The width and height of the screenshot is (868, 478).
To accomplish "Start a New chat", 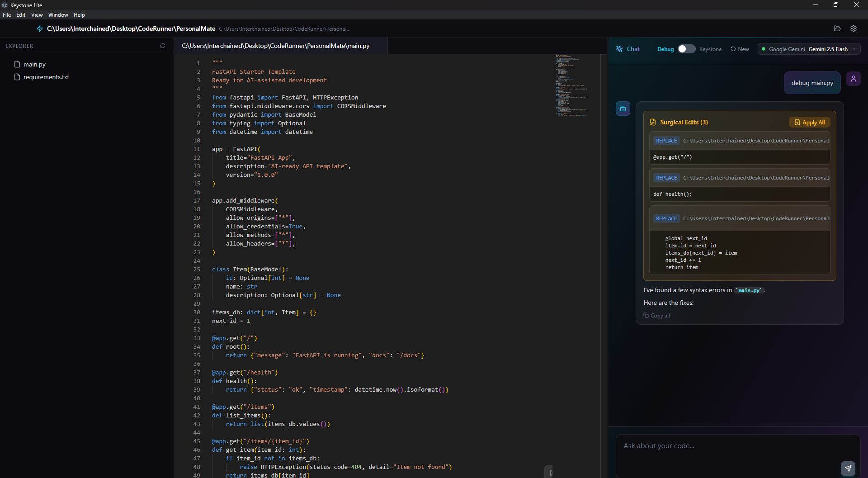I will click(x=740, y=49).
